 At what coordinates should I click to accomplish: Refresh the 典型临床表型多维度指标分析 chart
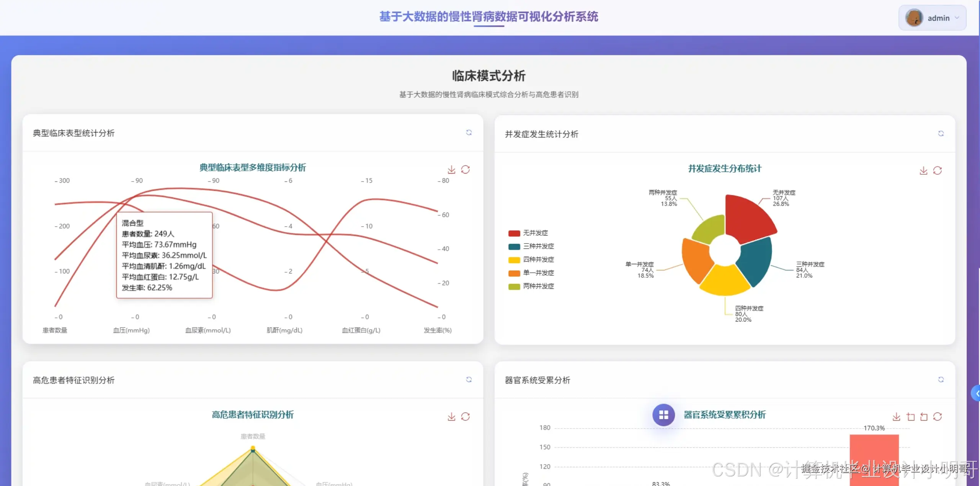click(466, 170)
